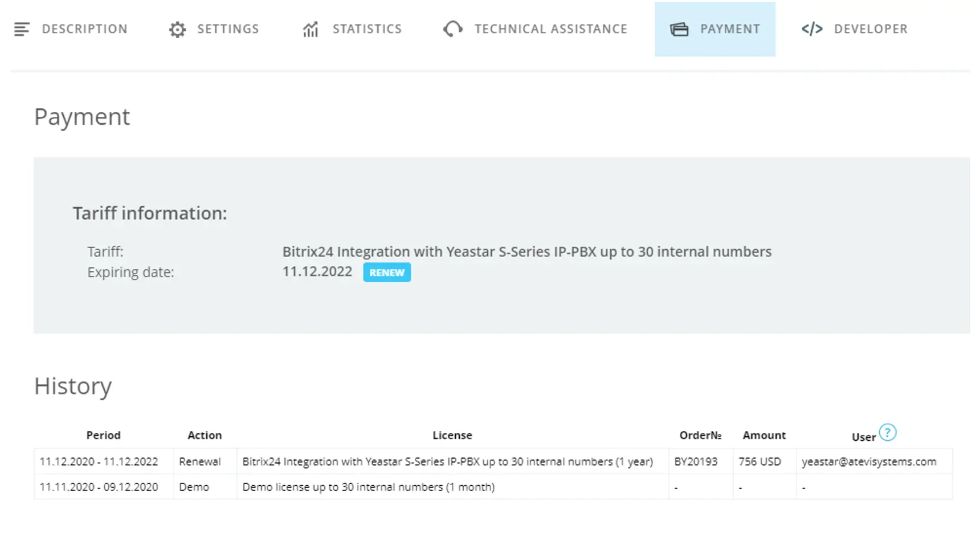Image resolution: width=980 pixels, height=544 pixels.
Task: Click the Settings gear icon
Action: [x=177, y=30]
